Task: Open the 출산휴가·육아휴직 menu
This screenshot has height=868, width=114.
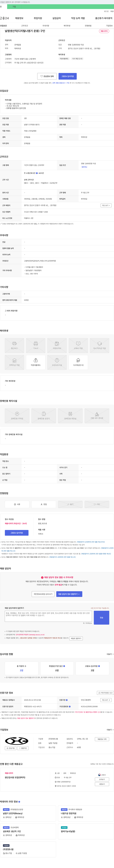Action: (x=104, y=18)
